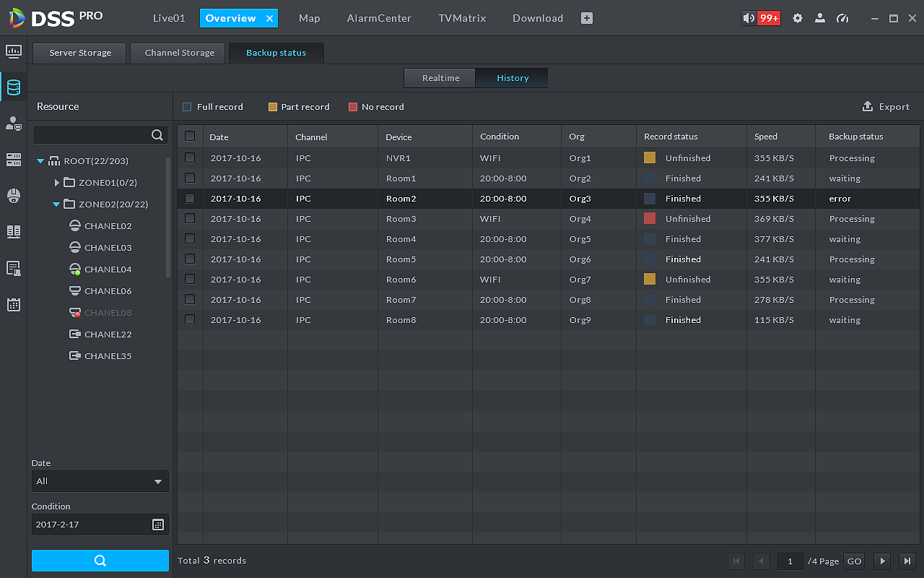
Task: Collapse the ZONE02 tree node
Action: (x=56, y=204)
